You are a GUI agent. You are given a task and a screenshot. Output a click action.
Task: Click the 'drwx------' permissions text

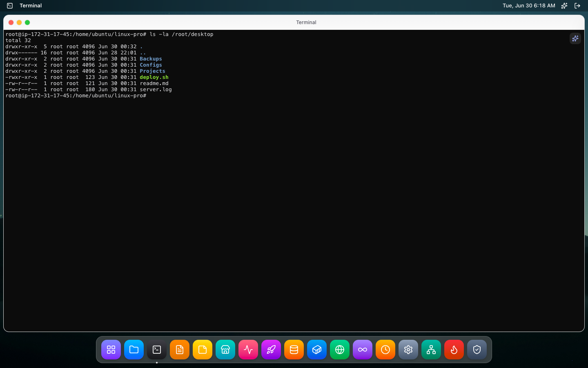click(21, 53)
